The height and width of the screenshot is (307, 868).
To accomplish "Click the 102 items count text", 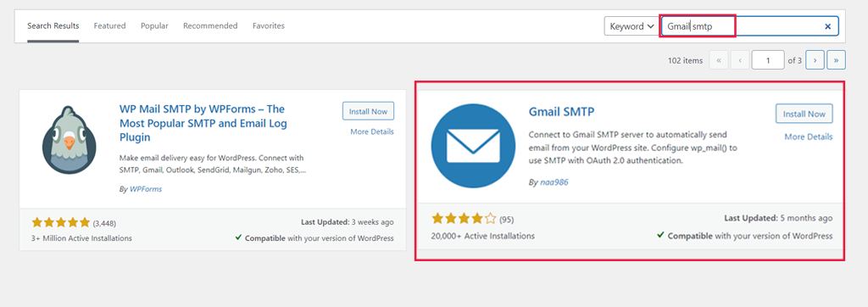I will [x=685, y=60].
